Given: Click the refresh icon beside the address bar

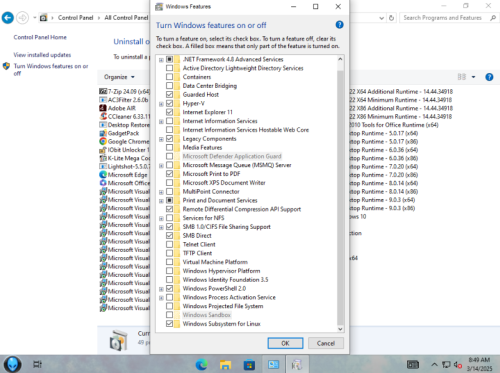Looking at the screenshot, I should click(x=391, y=18).
